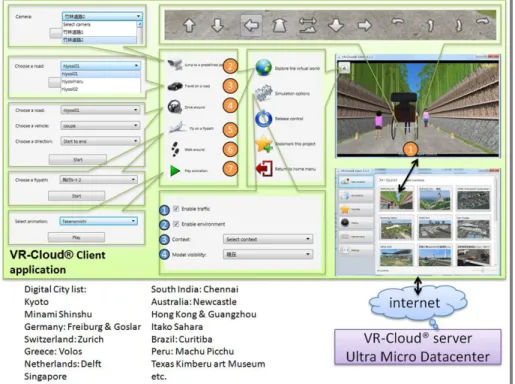515x384 pixels.
Task: Click the tilt-up curved arrow icon
Action: point(430,25)
